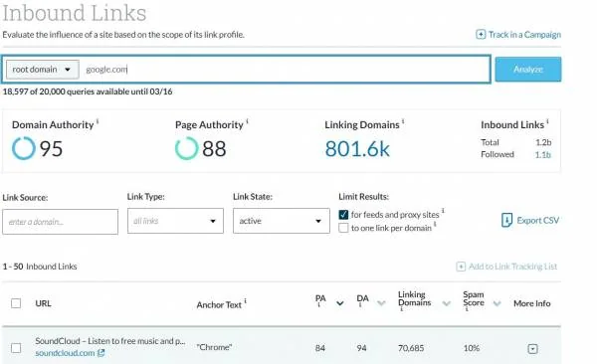Click the Export CSV download icon
The width and height of the screenshot is (597, 364).
tap(506, 220)
